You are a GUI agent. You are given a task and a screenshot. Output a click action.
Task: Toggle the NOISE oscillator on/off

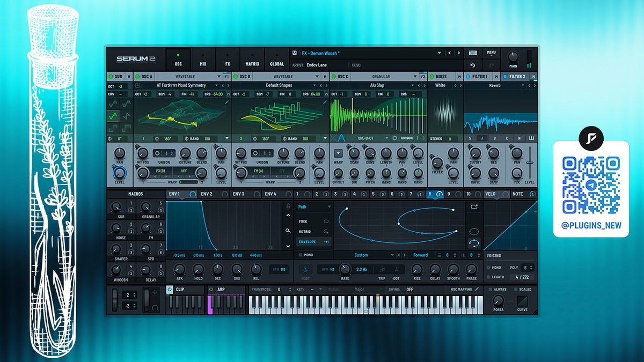(431, 77)
